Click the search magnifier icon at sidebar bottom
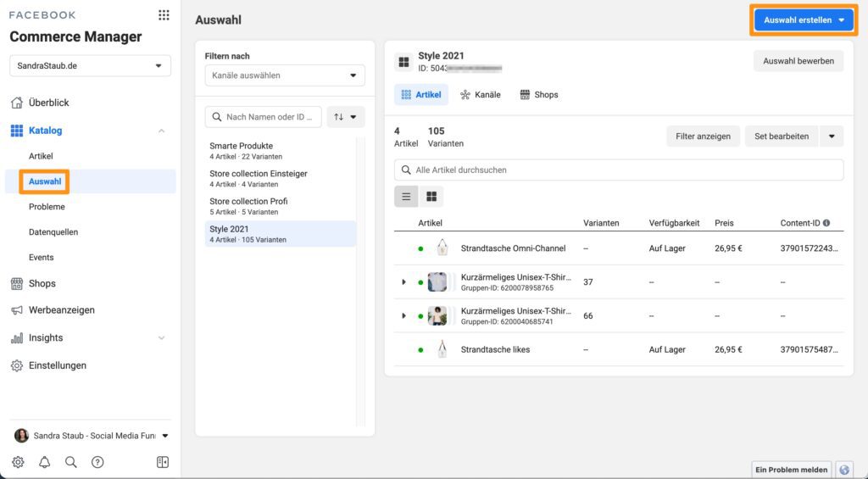Viewport: 868px width, 479px height. tap(71, 462)
